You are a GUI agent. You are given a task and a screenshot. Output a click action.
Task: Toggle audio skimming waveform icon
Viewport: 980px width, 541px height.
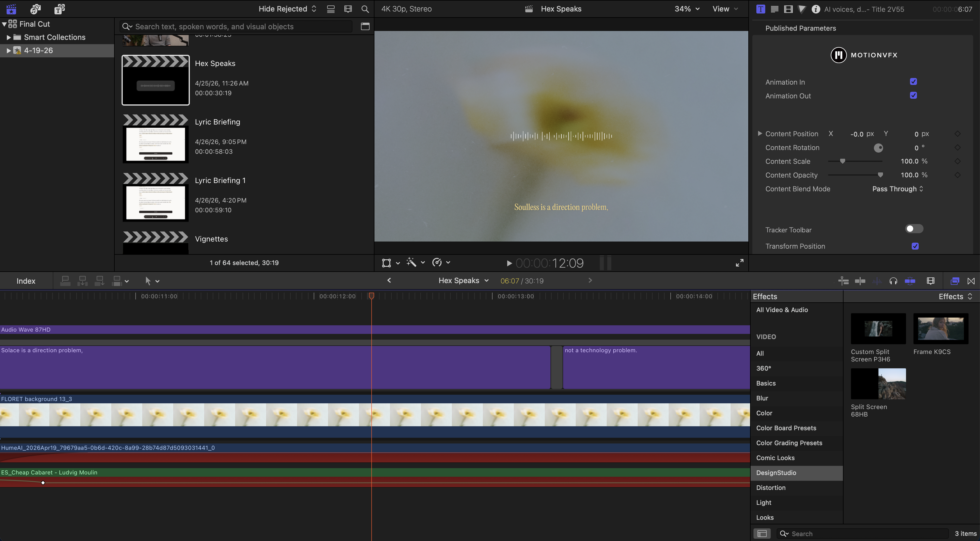(x=876, y=281)
